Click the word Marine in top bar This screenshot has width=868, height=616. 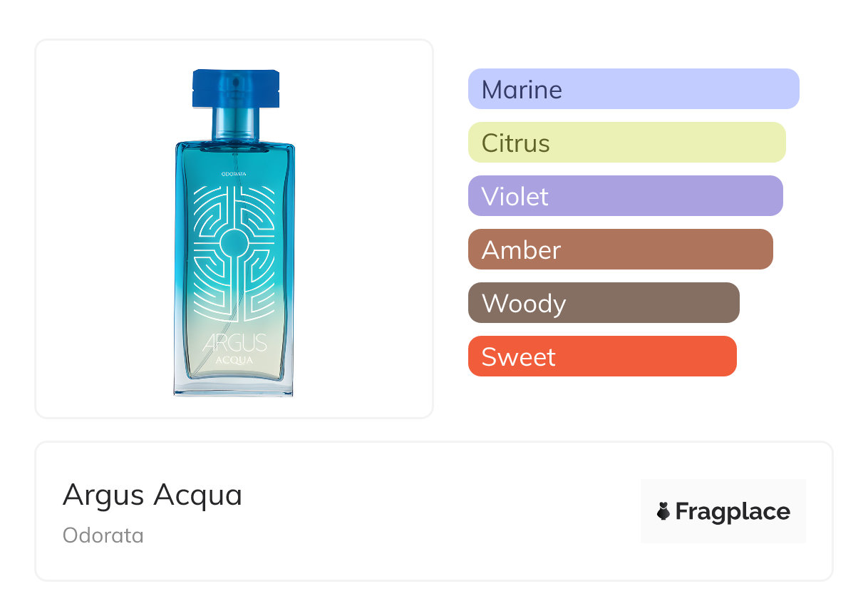[x=522, y=89]
